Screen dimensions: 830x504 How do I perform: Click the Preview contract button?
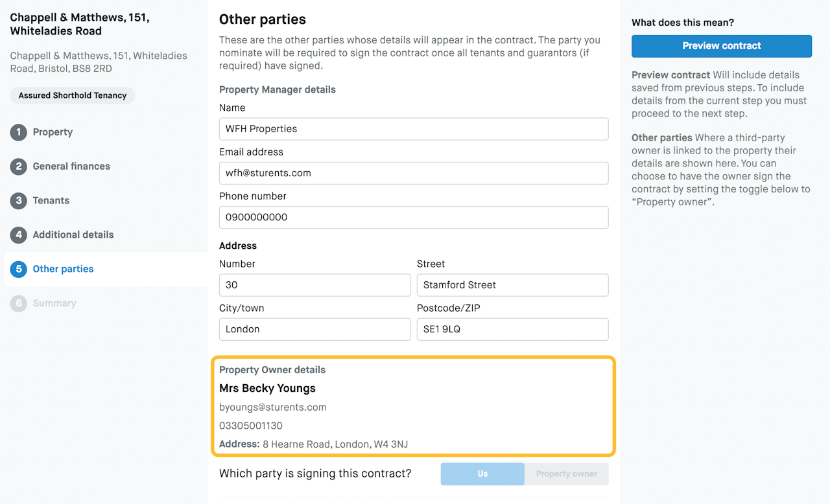(722, 46)
